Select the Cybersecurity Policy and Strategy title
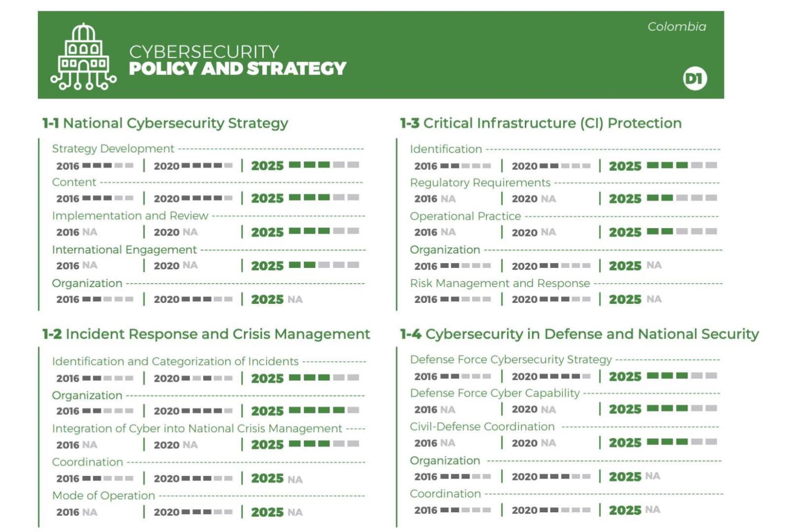787x532 pixels. [x=237, y=60]
